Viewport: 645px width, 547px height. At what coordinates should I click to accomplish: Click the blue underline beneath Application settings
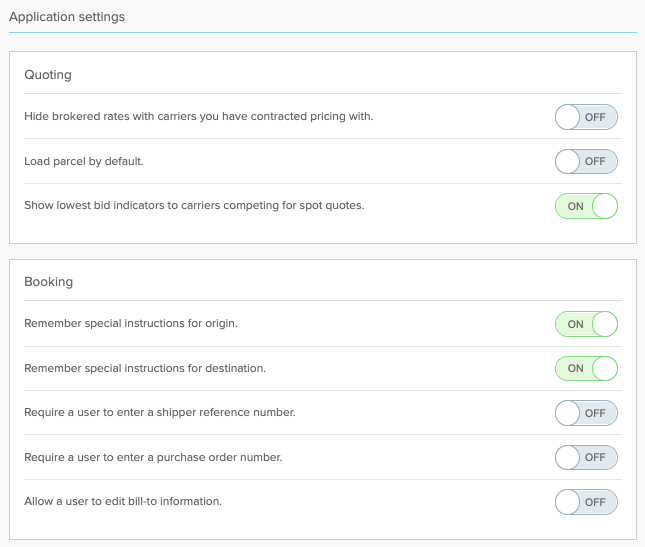(x=322, y=32)
